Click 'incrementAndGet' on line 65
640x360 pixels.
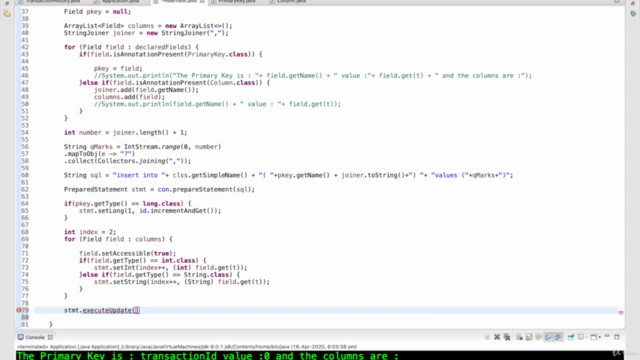click(x=176, y=211)
